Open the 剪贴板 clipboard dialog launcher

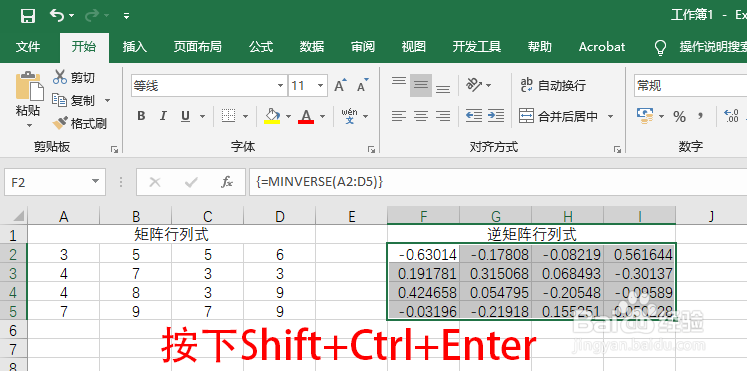[114, 150]
